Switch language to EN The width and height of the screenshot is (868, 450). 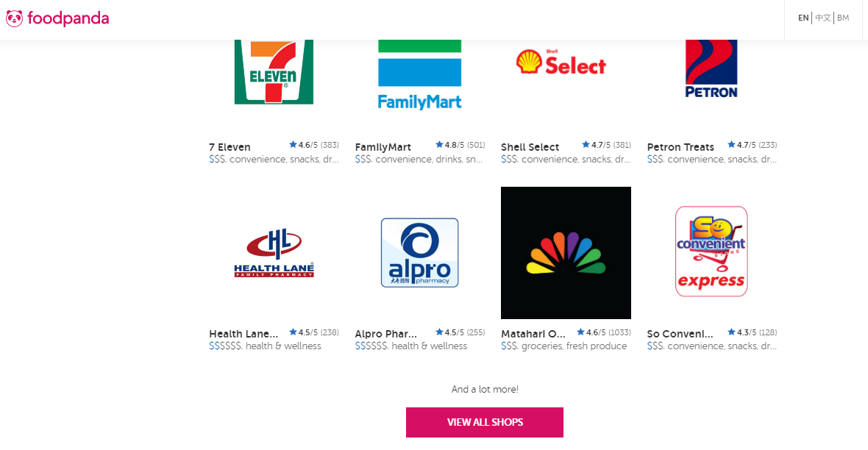pos(803,18)
